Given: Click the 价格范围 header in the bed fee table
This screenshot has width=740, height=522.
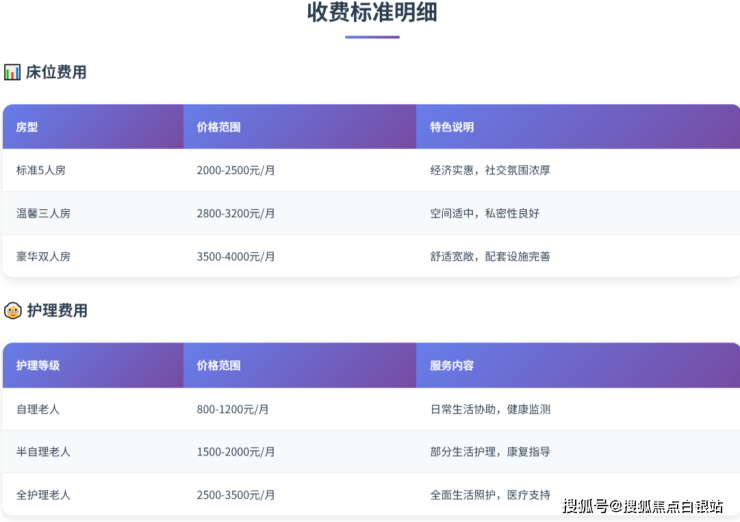Looking at the screenshot, I should click(219, 127).
